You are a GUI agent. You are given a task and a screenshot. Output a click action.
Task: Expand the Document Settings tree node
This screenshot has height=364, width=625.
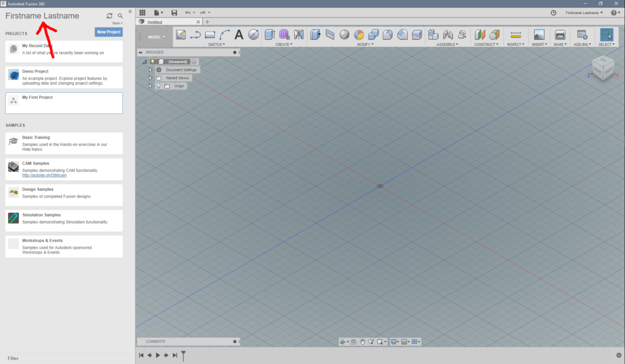pos(150,70)
